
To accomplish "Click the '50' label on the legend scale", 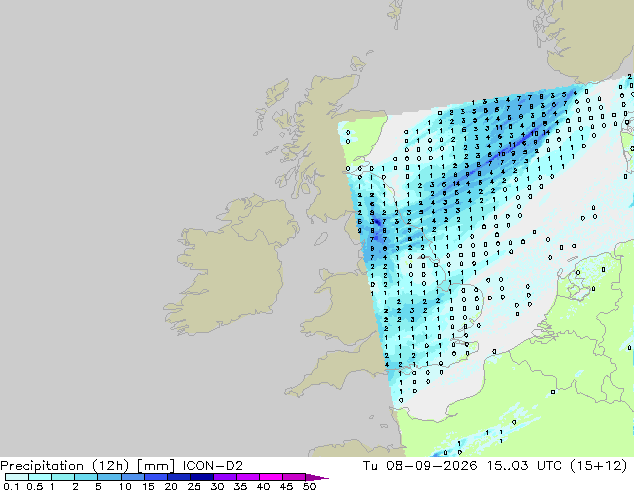I will (x=310, y=486).
